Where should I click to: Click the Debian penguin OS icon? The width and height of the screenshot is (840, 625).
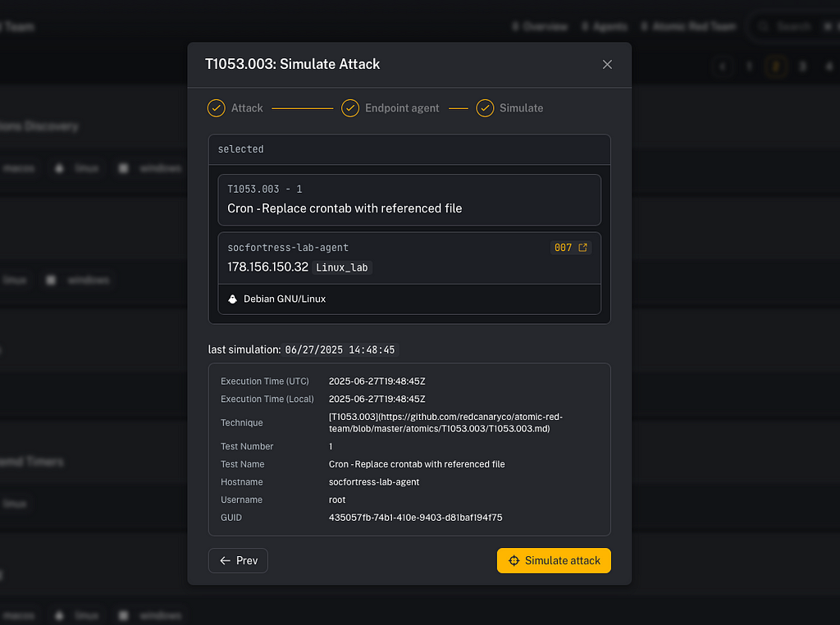tap(233, 299)
